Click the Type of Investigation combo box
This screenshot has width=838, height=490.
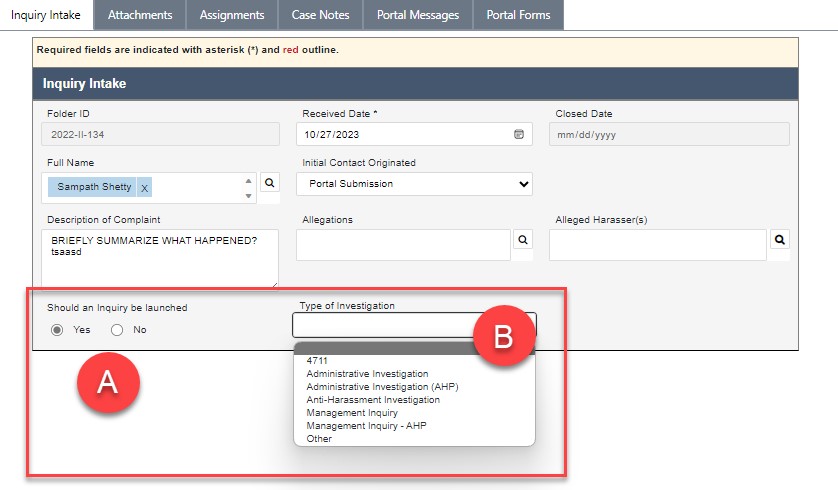[414, 325]
